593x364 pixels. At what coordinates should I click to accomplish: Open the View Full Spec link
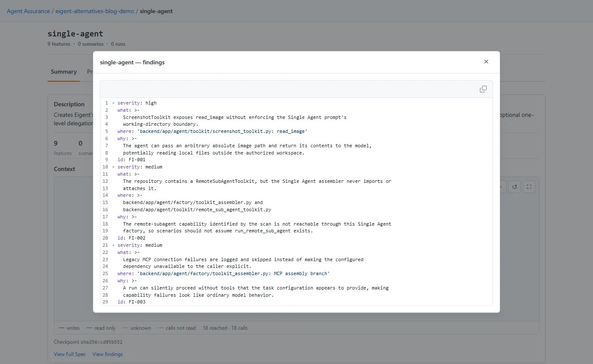(x=70, y=354)
